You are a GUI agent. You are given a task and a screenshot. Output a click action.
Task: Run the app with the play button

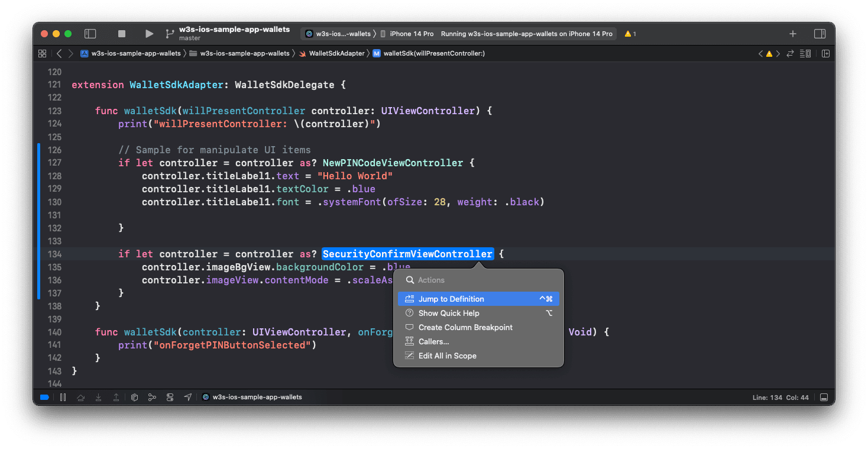149,34
